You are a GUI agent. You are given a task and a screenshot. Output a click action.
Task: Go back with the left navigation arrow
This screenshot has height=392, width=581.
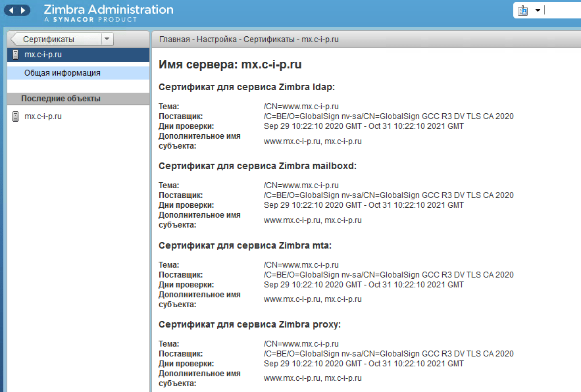coord(11,11)
